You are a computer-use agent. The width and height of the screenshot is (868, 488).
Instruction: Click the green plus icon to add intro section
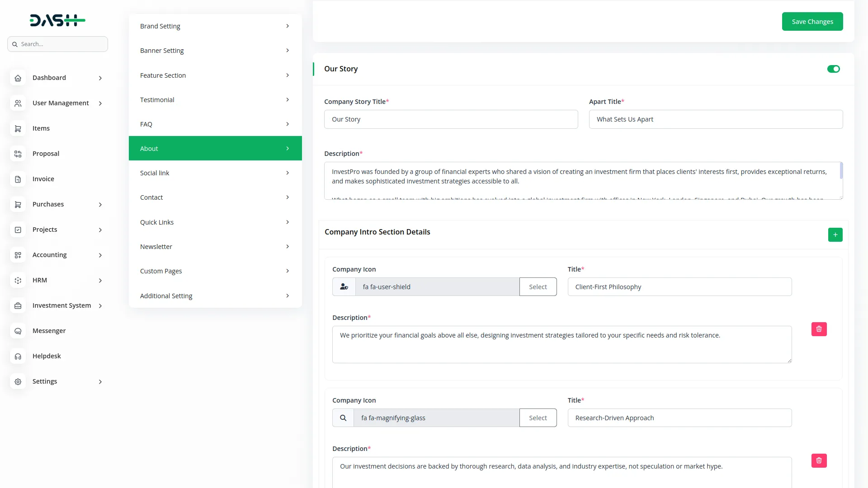(835, 235)
